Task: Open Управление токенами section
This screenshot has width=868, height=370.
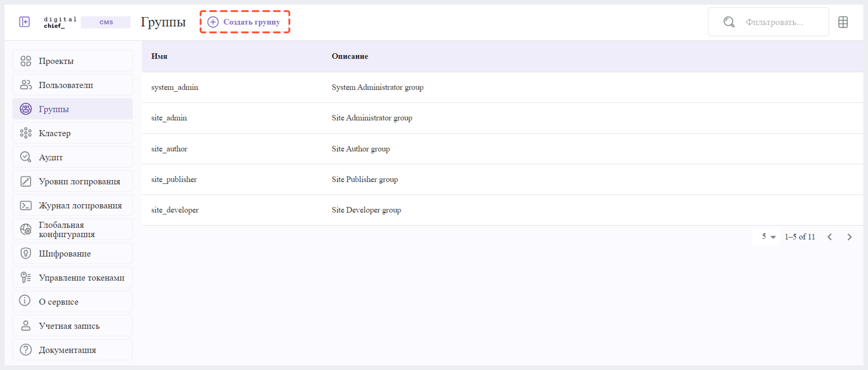Action: coord(72,277)
